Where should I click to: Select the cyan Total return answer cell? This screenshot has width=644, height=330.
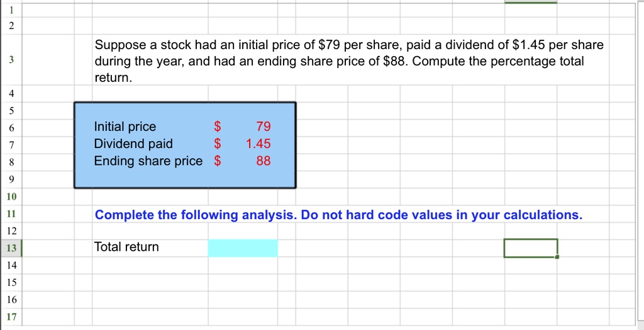coord(243,248)
